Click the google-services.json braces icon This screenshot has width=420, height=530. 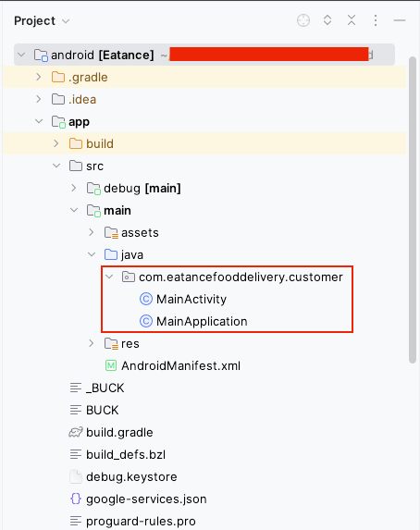pyautogui.click(x=76, y=499)
